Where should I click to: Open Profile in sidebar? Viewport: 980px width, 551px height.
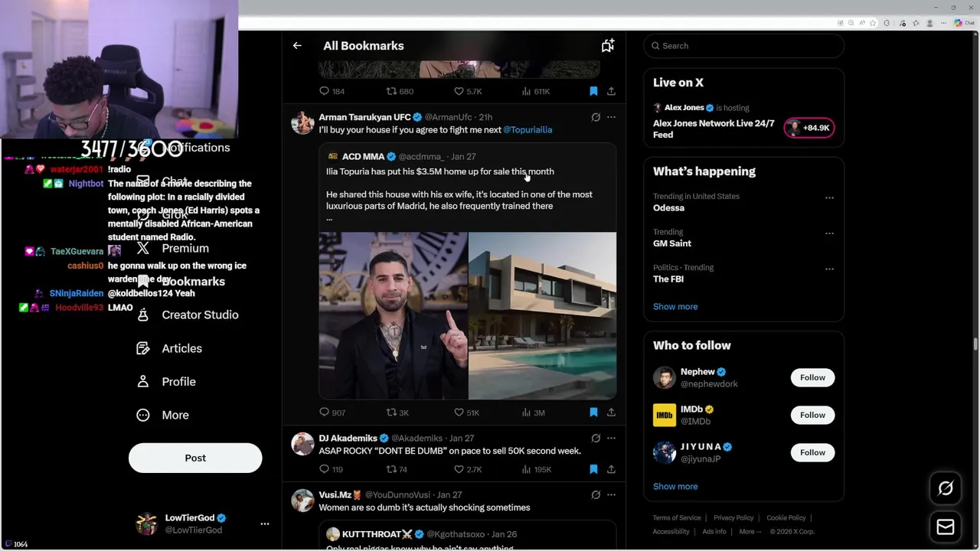point(166,382)
